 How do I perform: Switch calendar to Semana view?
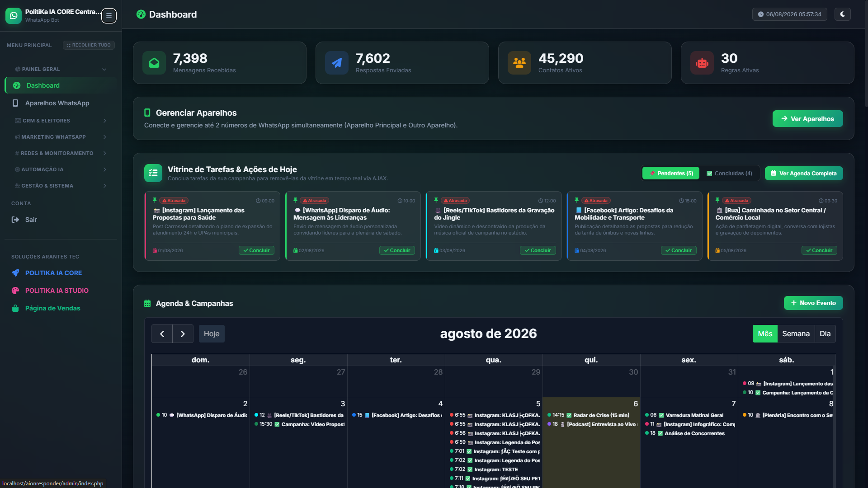pos(796,333)
